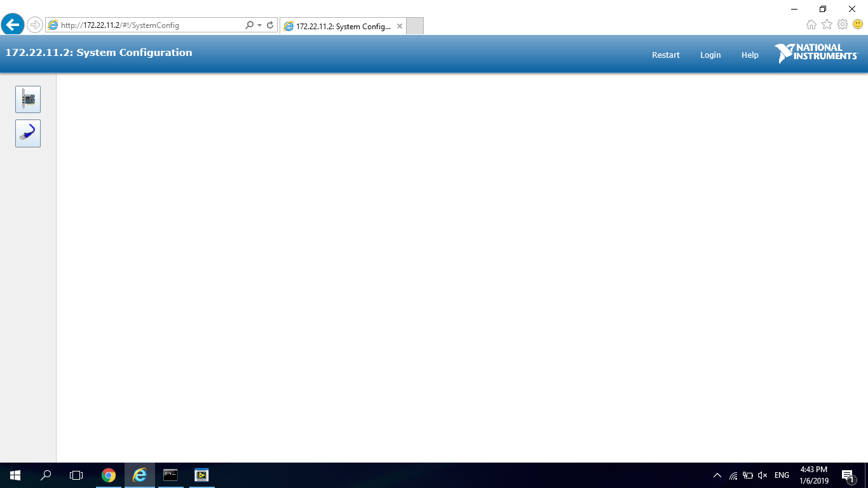Open the Action Center notification icon
The height and width of the screenshot is (488, 868).
click(848, 475)
